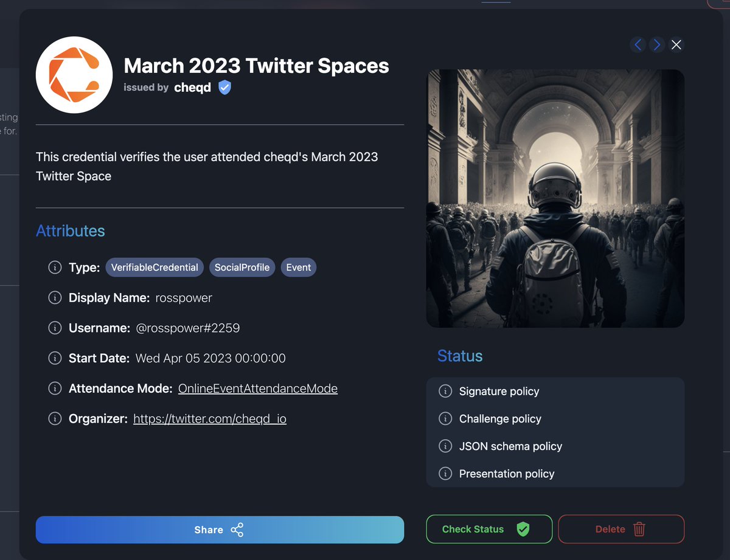This screenshot has width=730, height=560.
Task: Click the cheqd orange logo avatar
Action: [x=74, y=75]
